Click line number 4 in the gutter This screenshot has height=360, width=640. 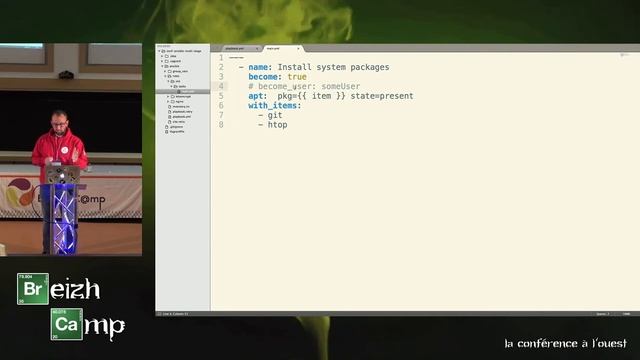click(221, 86)
